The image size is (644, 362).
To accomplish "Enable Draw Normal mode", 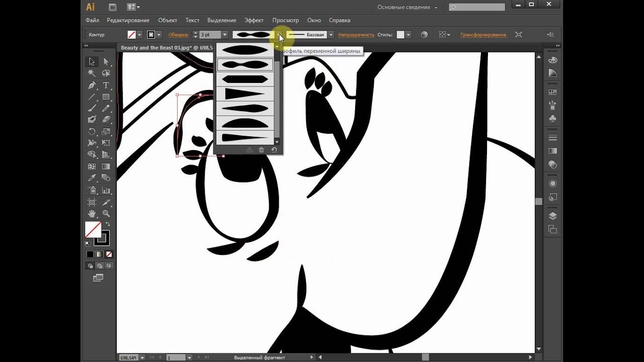I will [90, 266].
